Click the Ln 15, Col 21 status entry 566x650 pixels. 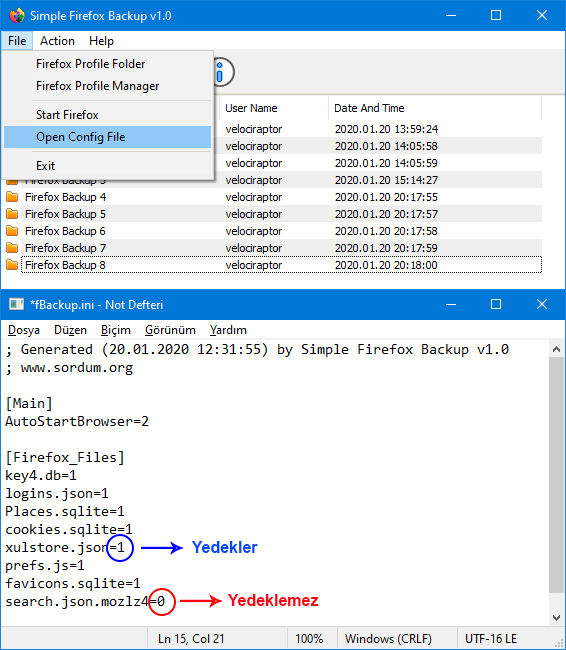(191, 639)
